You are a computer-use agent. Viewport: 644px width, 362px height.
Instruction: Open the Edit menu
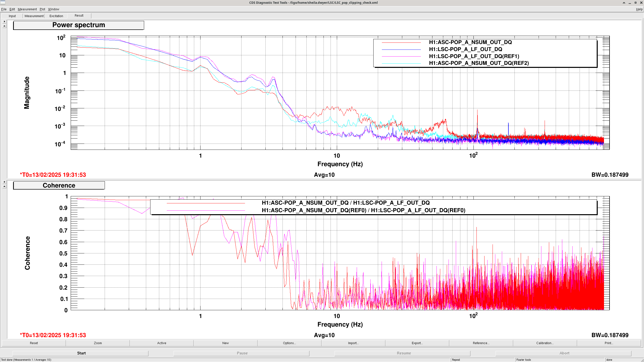coord(12,9)
